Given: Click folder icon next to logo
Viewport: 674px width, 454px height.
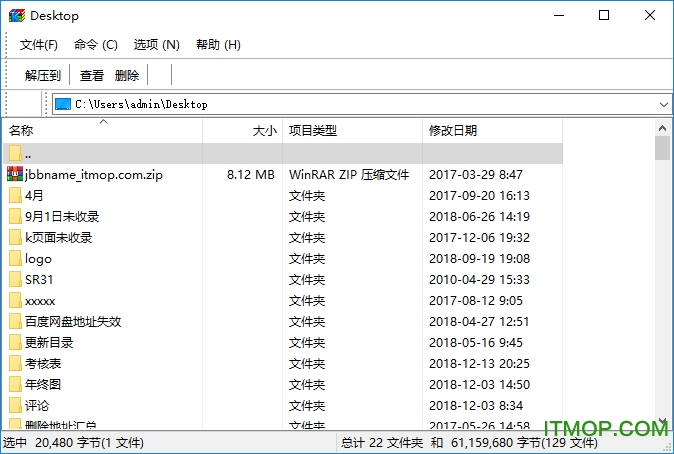Looking at the screenshot, I should click(15, 258).
